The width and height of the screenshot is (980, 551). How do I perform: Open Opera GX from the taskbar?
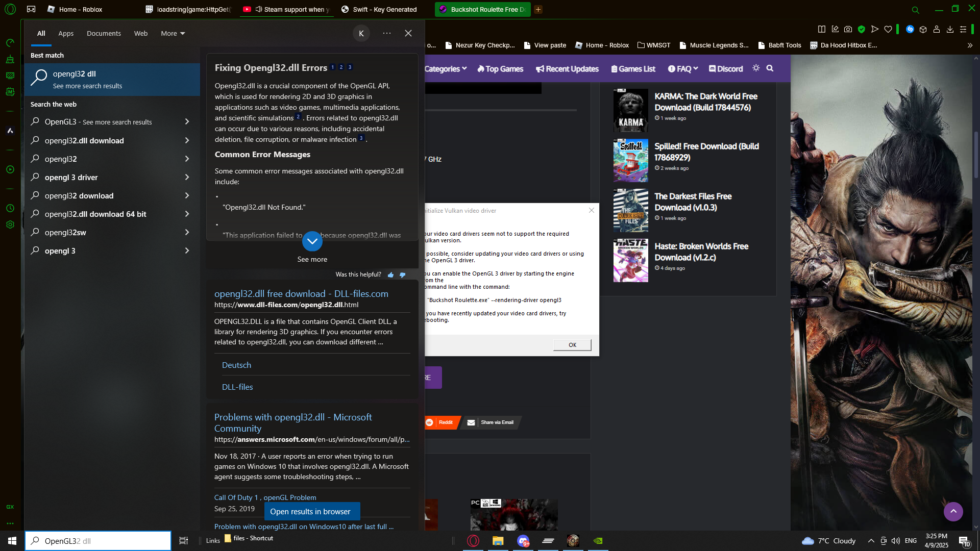click(473, 541)
